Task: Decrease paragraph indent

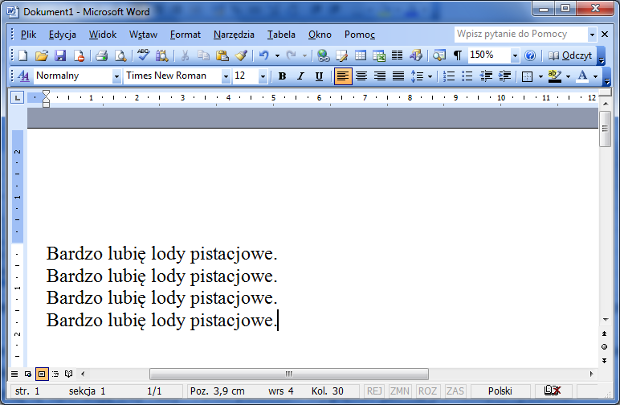Action: click(x=486, y=76)
